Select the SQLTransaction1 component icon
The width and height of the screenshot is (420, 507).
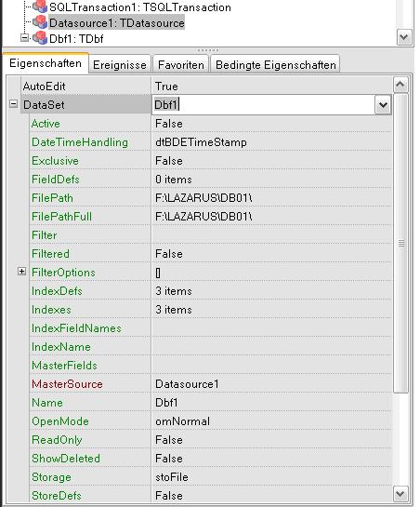[x=40, y=6]
